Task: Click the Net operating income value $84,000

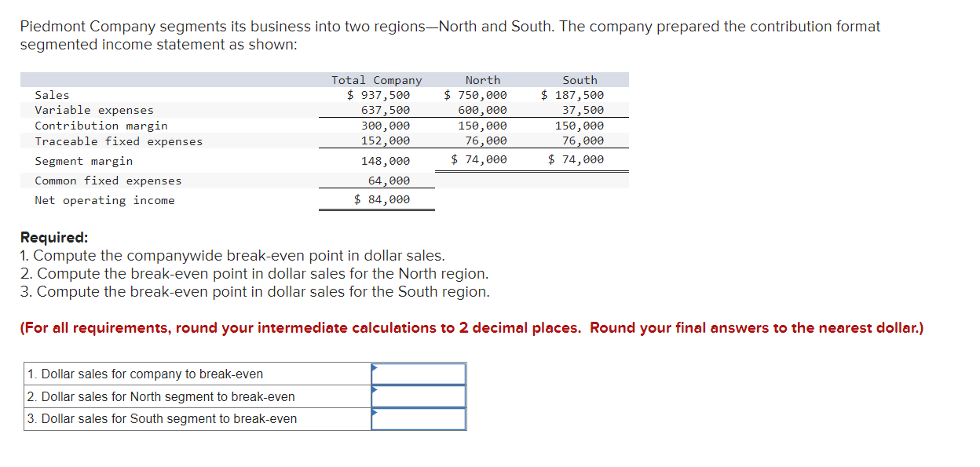Action: (x=382, y=199)
